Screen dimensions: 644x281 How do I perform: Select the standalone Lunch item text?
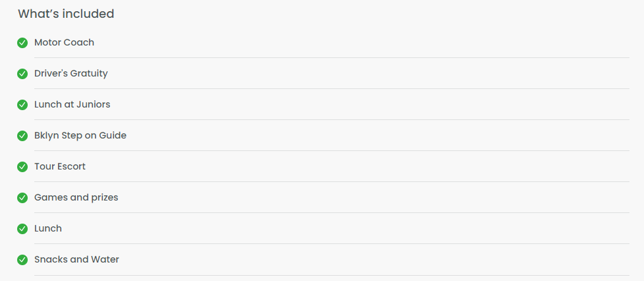pos(48,228)
